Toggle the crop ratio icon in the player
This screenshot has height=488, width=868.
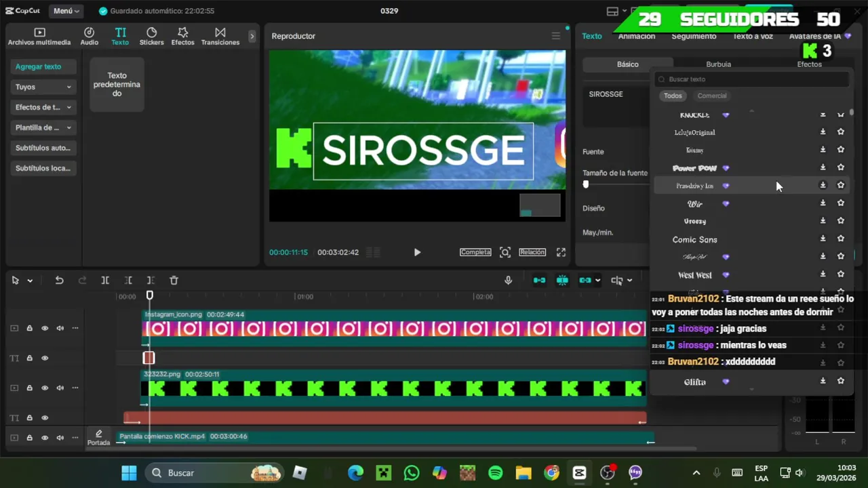click(505, 252)
